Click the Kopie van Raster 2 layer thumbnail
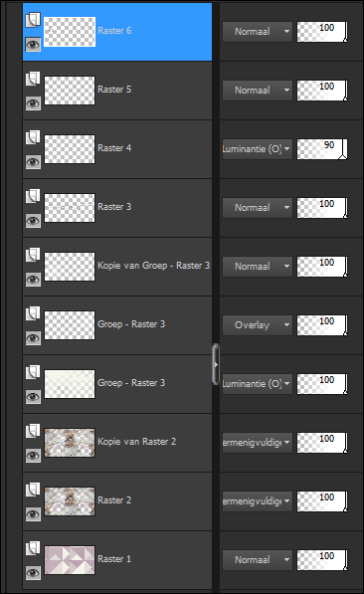The image size is (364, 594). click(x=70, y=443)
